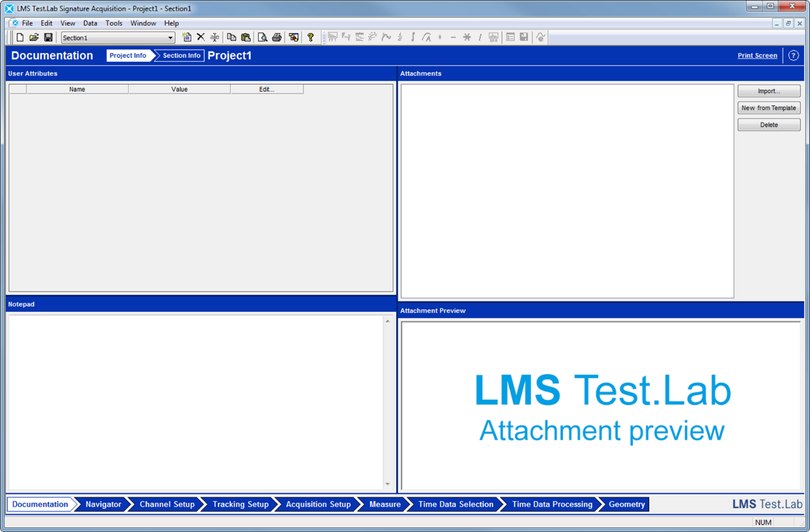The image size is (810, 532).
Task: Click the Open project folder icon
Action: (34, 38)
